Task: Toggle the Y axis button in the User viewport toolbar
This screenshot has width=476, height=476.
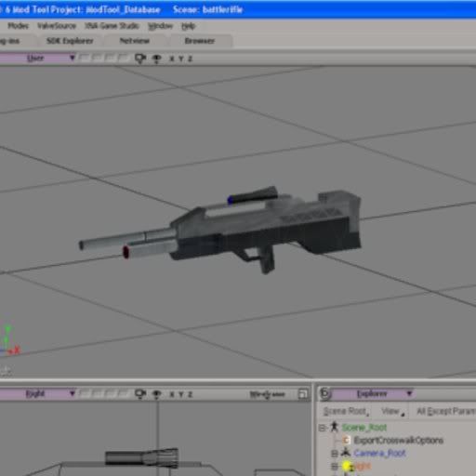Action: pos(181,59)
